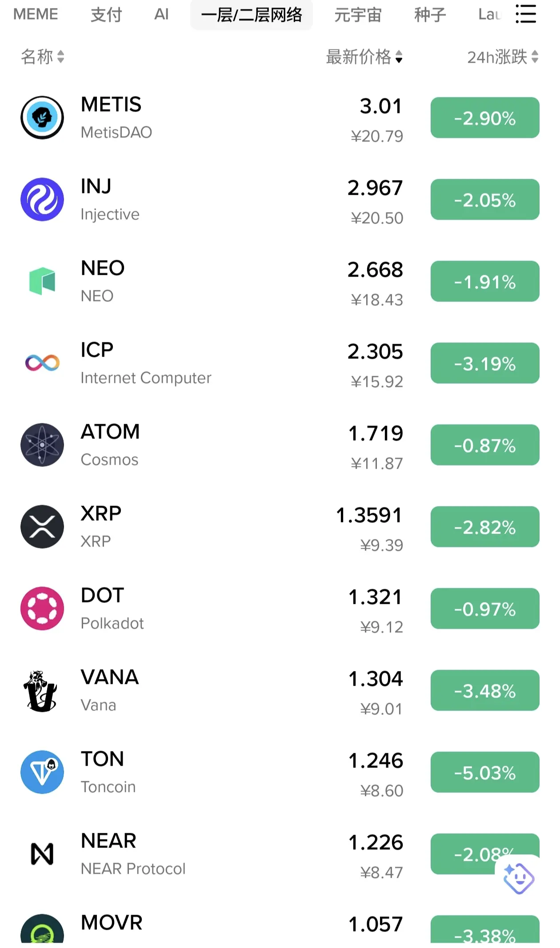Open the floating AI assistant icon
The width and height of the screenshot is (560, 948).
point(518,878)
